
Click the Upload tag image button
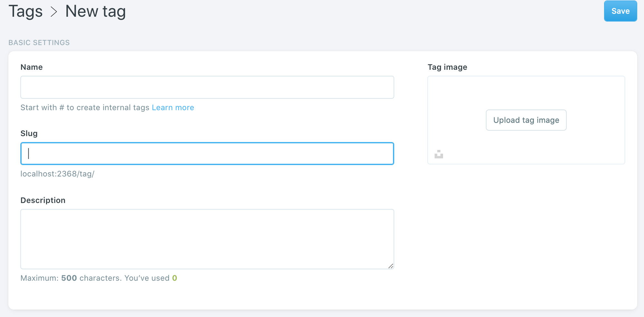(526, 120)
